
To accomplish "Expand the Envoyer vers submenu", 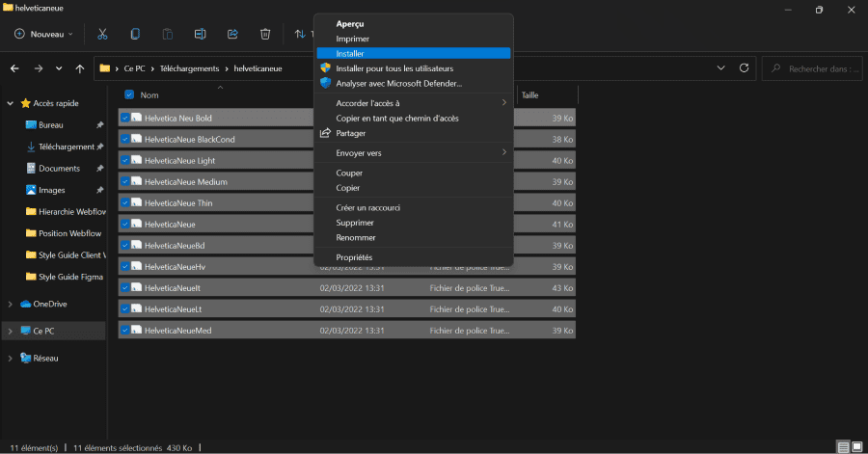I will click(x=503, y=152).
